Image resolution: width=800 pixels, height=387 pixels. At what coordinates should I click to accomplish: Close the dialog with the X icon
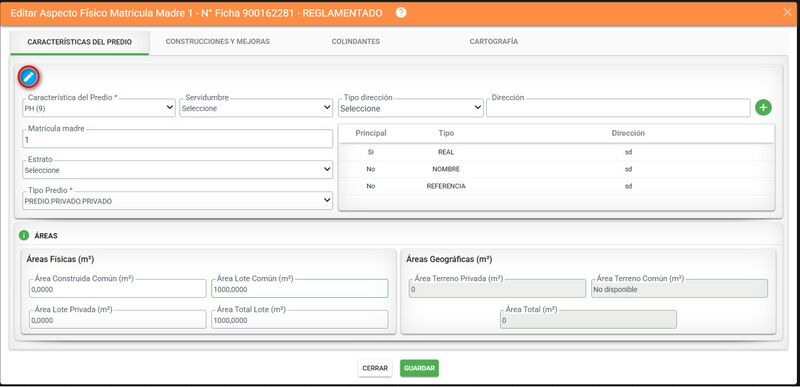(787, 12)
